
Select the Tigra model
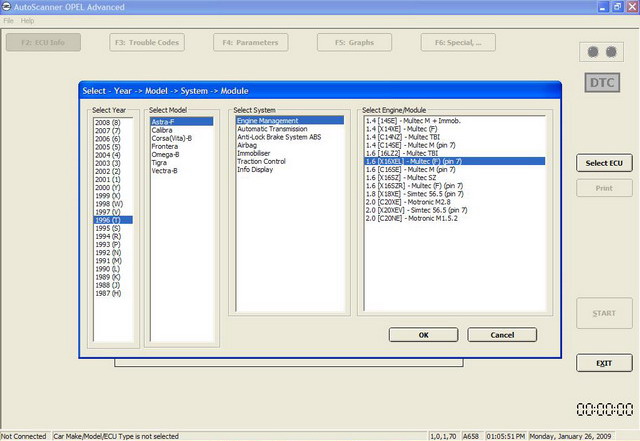click(x=182, y=163)
